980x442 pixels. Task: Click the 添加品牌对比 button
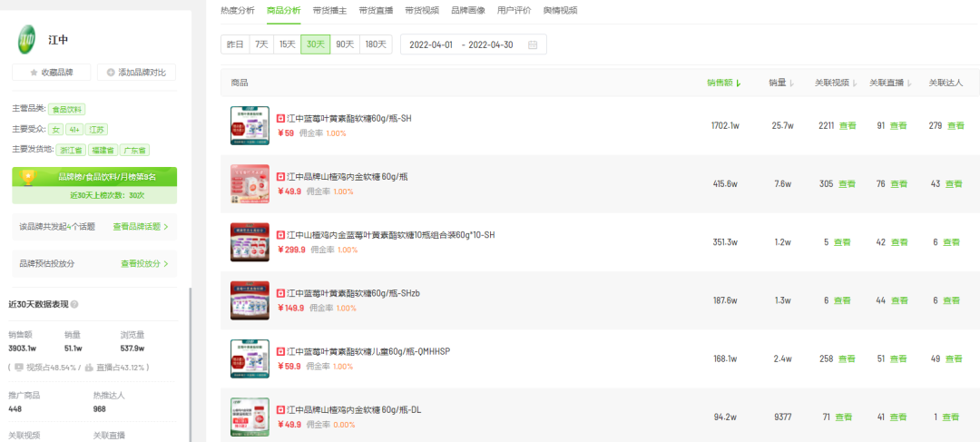(136, 73)
